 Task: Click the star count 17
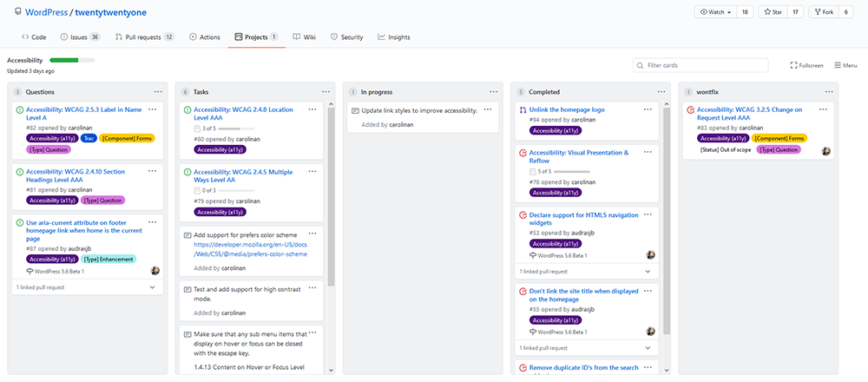(795, 12)
